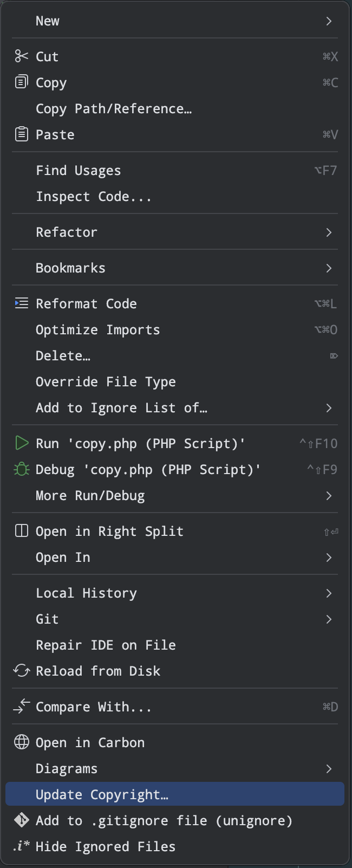
Task: Click the Paste clipboard icon
Action: [21, 134]
